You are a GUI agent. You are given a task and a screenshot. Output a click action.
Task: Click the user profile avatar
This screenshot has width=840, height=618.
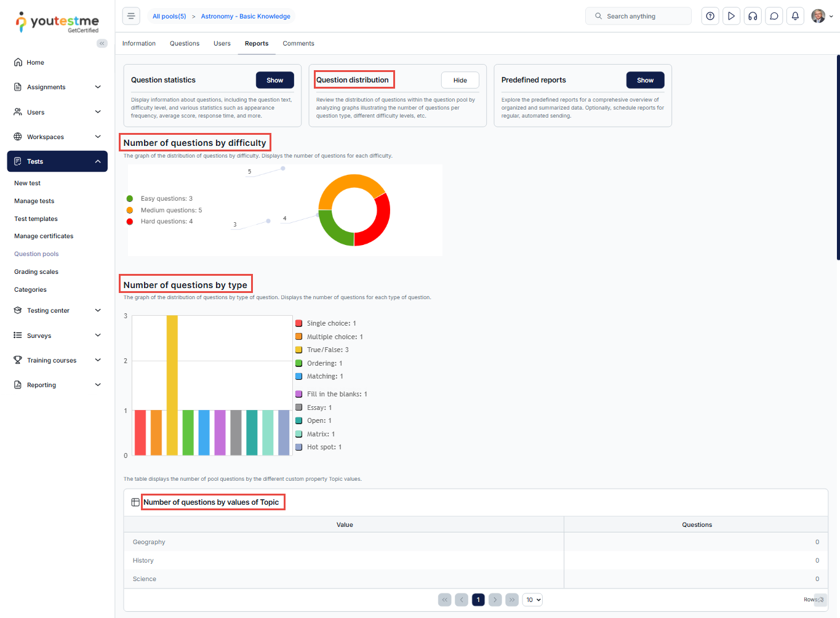coord(818,16)
